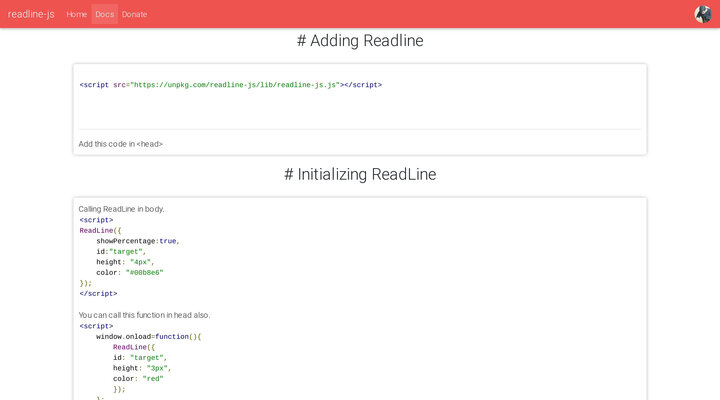Click the readline-js brand logo
720x400 pixels.
point(31,14)
